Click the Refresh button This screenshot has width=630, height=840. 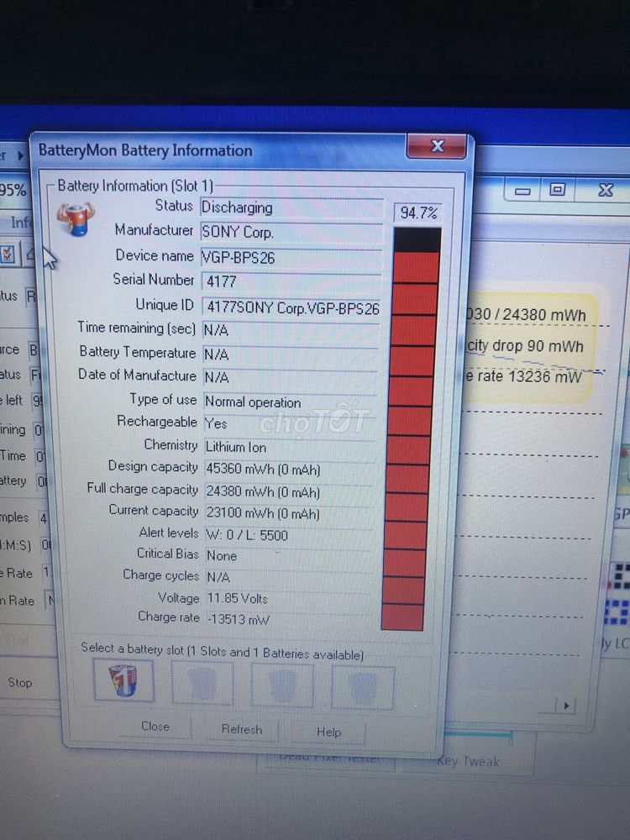point(242,730)
